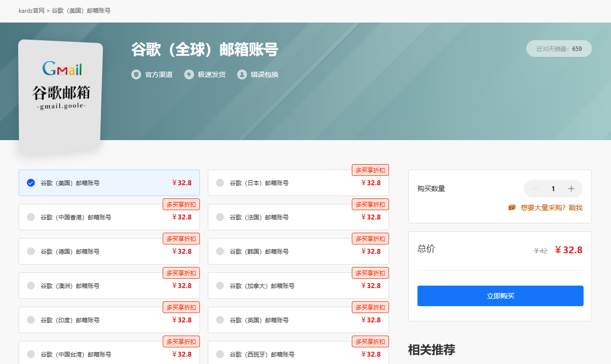Select 谷歌（中国香港）邮箱账号 option
Screen dimensions: 611x364
click(109, 217)
